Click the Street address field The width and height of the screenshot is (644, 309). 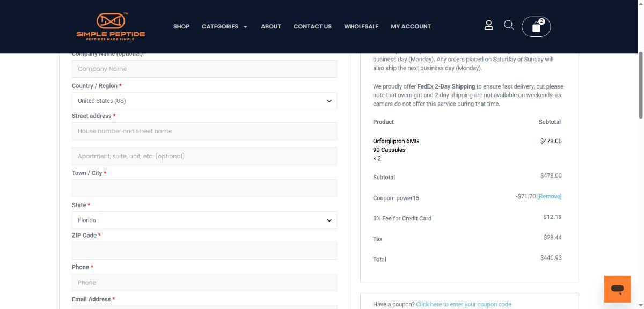point(204,131)
